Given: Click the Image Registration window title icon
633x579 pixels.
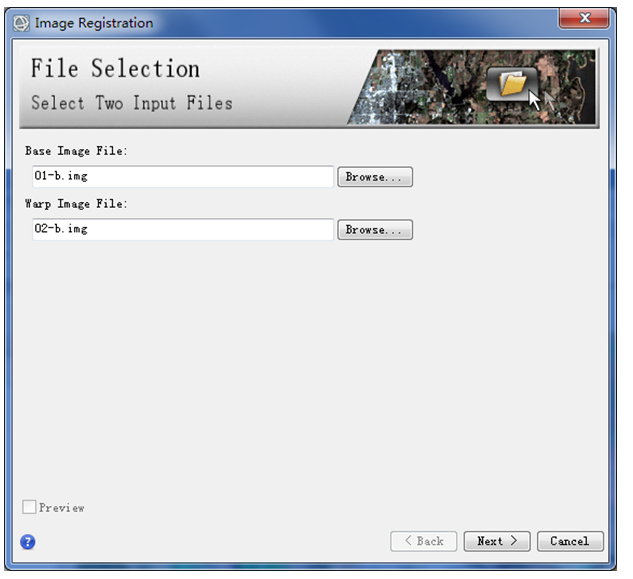Looking at the screenshot, I should coord(21,23).
